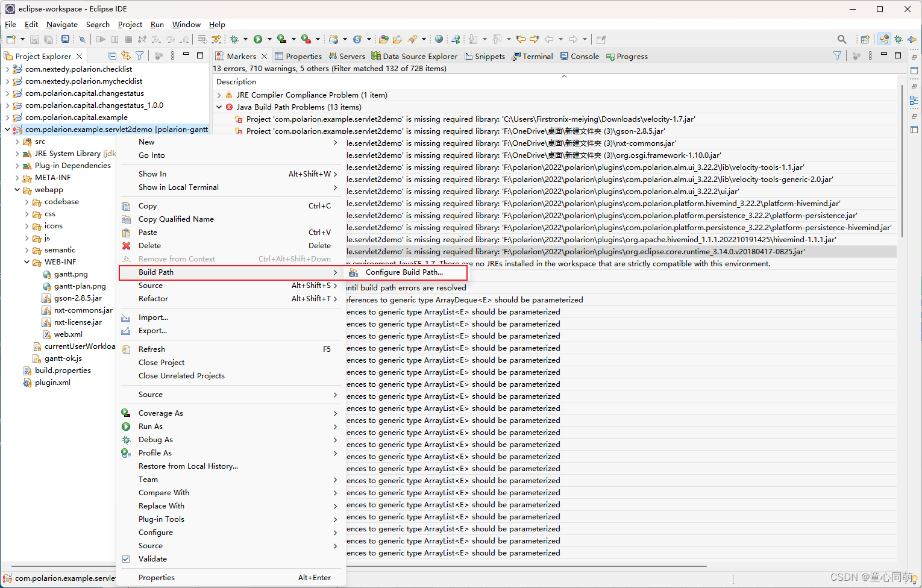Screen dimensions: 922x588
Task: Click the Open Perspective icon
Action: tap(865, 39)
